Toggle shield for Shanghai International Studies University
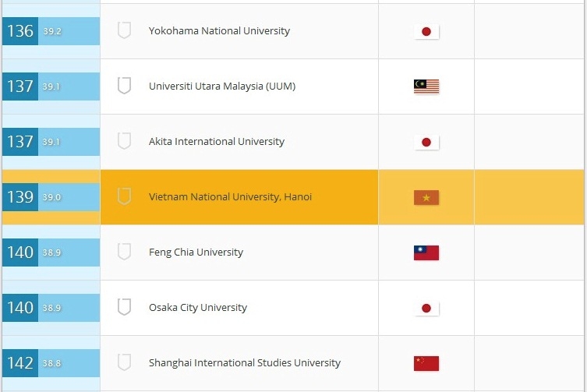Screen dimensions: 587x392 (124, 362)
